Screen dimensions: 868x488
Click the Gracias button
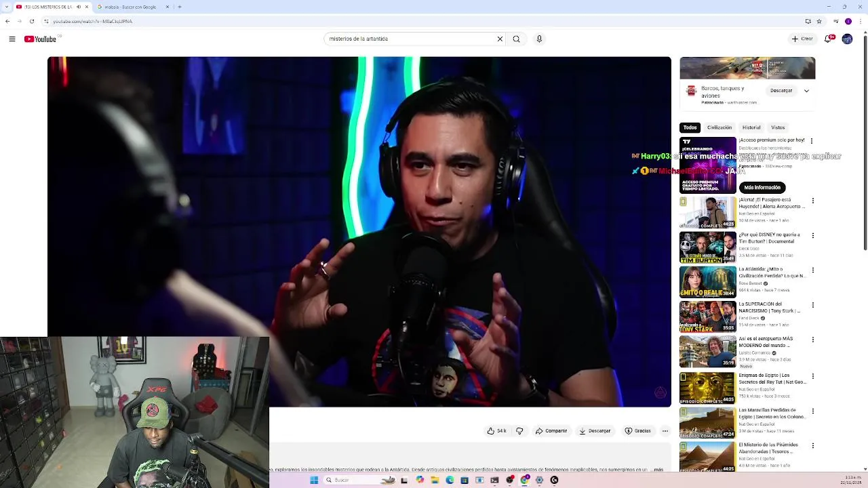638,431
